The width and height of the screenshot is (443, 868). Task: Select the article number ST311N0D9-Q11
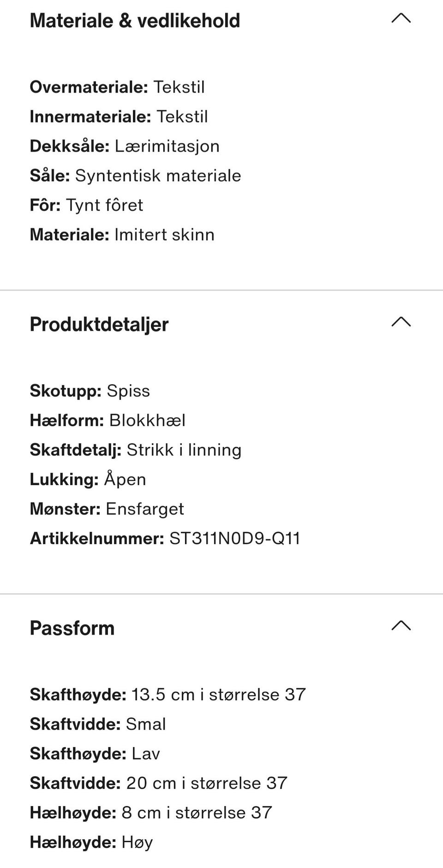pyautogui.click(x=235, y=539)
